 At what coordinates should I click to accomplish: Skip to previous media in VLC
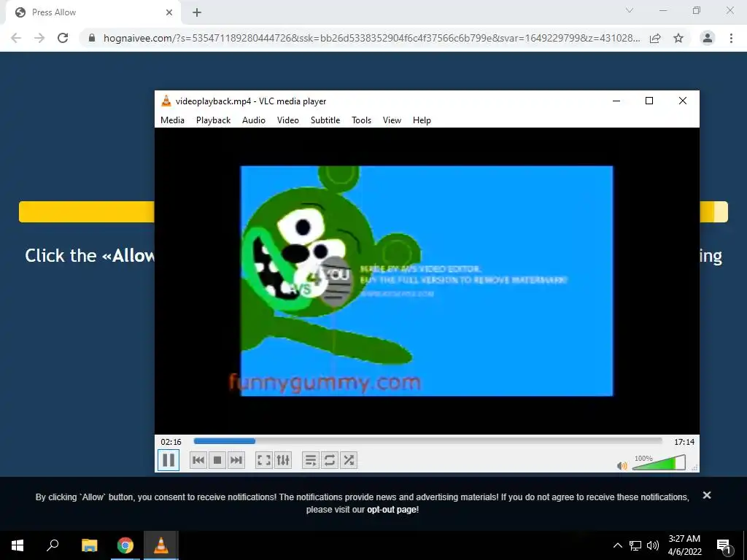198,460
